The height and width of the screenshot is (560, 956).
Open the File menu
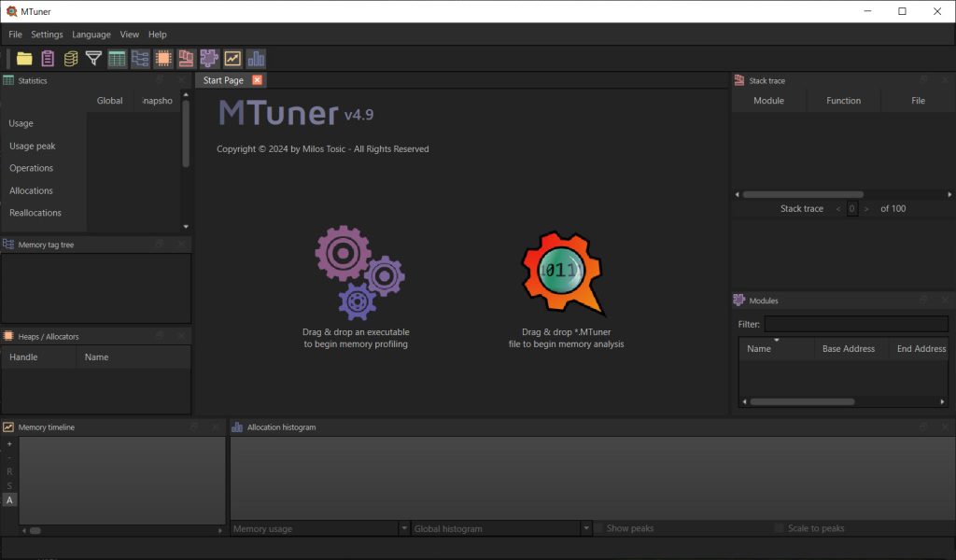(x=15, y=35)
